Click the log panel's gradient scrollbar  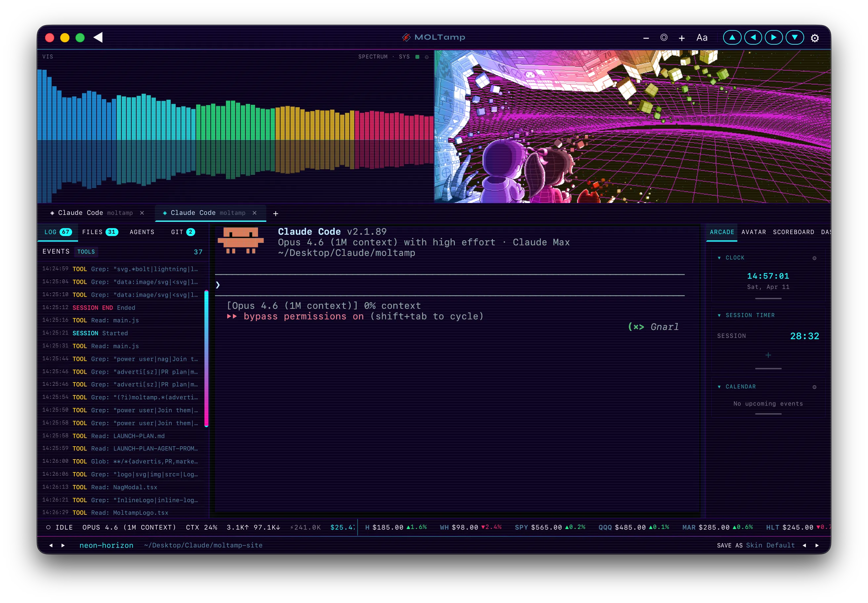click(x=206, y=359)
